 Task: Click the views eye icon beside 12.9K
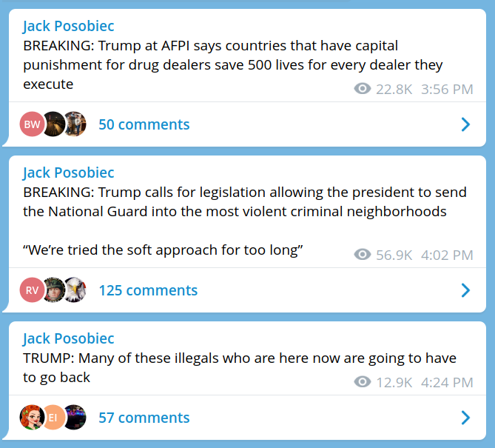pos(363,383)
